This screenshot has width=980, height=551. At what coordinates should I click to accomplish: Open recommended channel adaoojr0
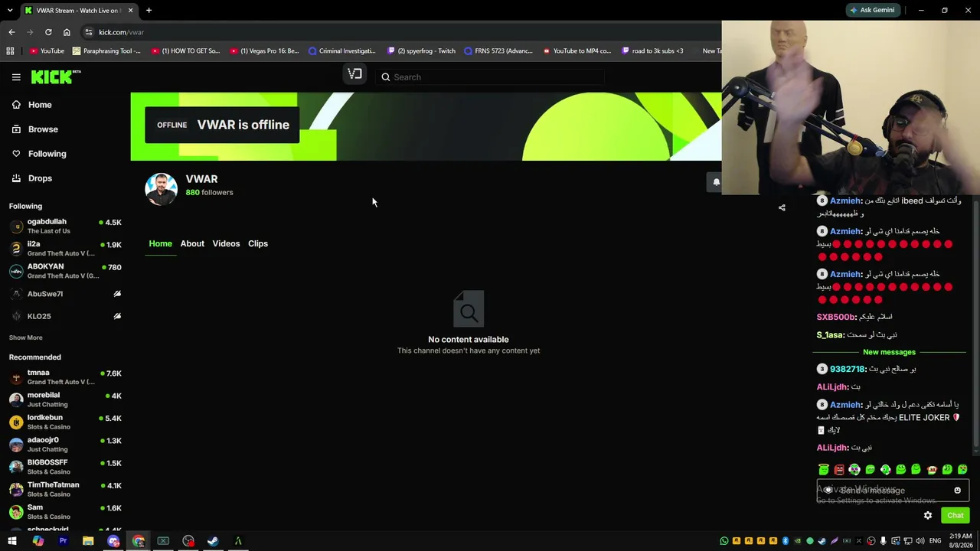click(x=66, y=445)
